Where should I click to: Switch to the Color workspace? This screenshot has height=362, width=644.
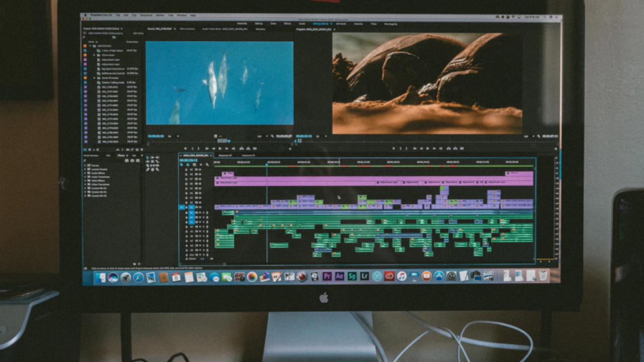click(273, 24)
